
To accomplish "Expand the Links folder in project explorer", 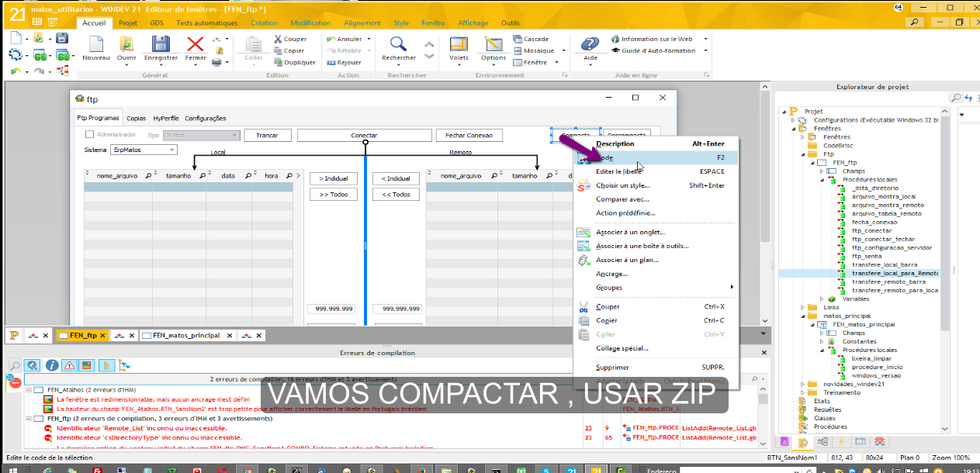I will point(802,307).
